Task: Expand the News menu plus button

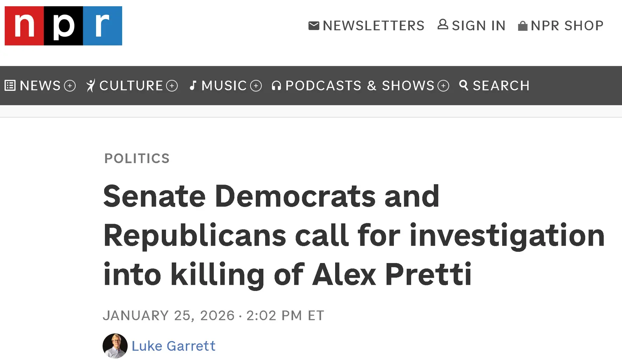Action: click(x=70, y=85)
